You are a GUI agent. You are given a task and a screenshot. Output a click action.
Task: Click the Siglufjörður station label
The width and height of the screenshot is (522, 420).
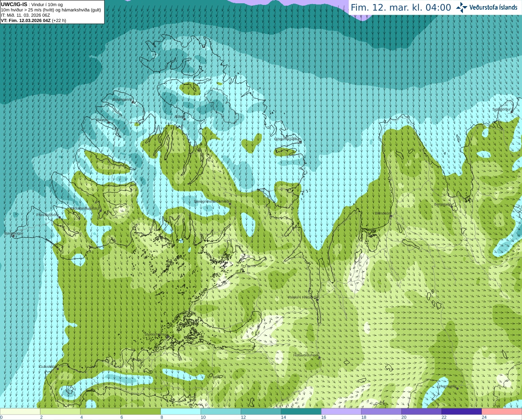pyautogui.click(x=502, y=109)
